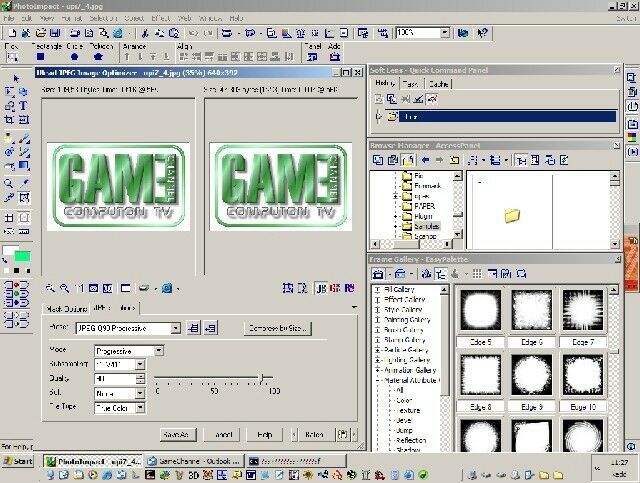This screenshot has height=483, width=640.
Task: Open the Preset JPEG Q90 Progressive dropdown
Action: click(176, 328)
